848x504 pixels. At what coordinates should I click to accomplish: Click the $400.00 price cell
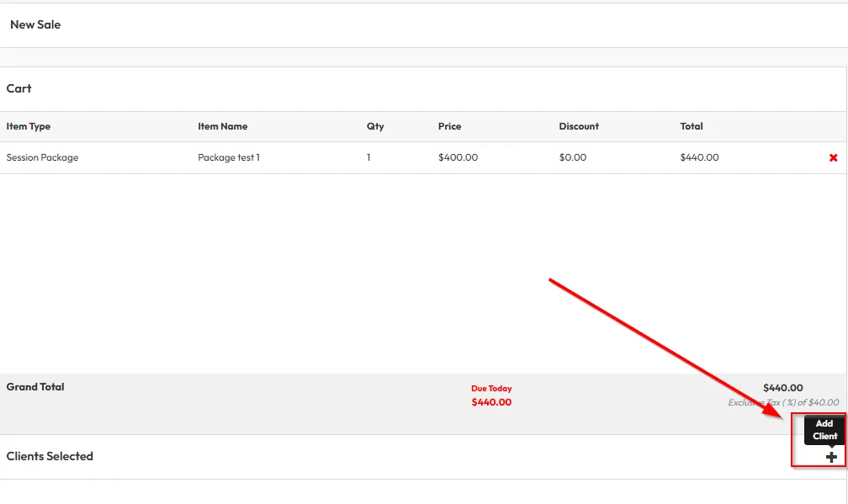tap(458, 157)
